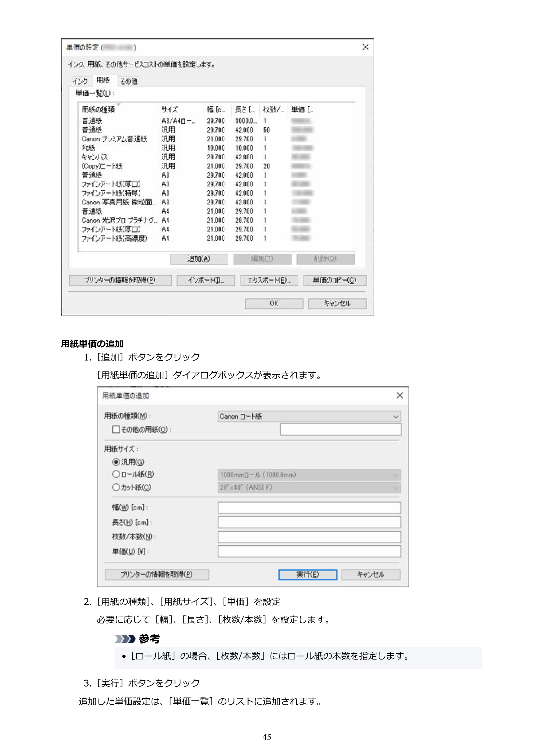This screenshot has width=534, height=756.
Task: Select the 汎用(G) radio button
Action: (116, 462)
